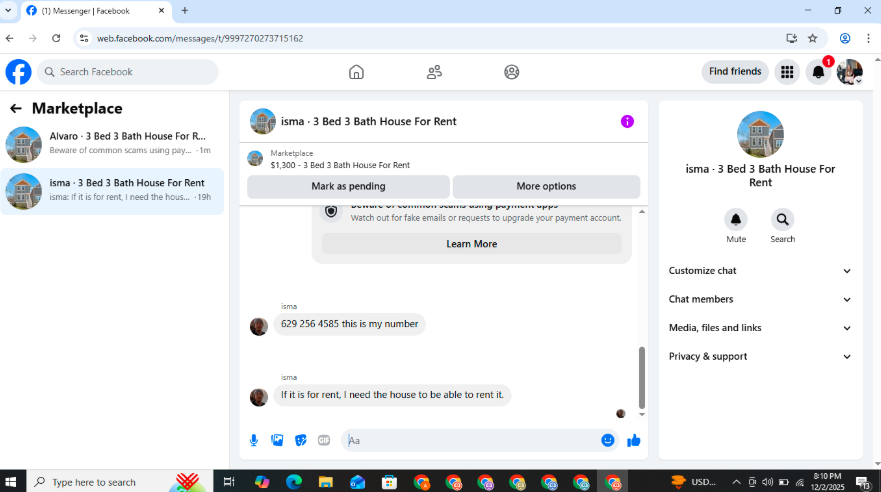Show hidden system tray icons
This screenshot has width=881, height=492.
[736, 482]
